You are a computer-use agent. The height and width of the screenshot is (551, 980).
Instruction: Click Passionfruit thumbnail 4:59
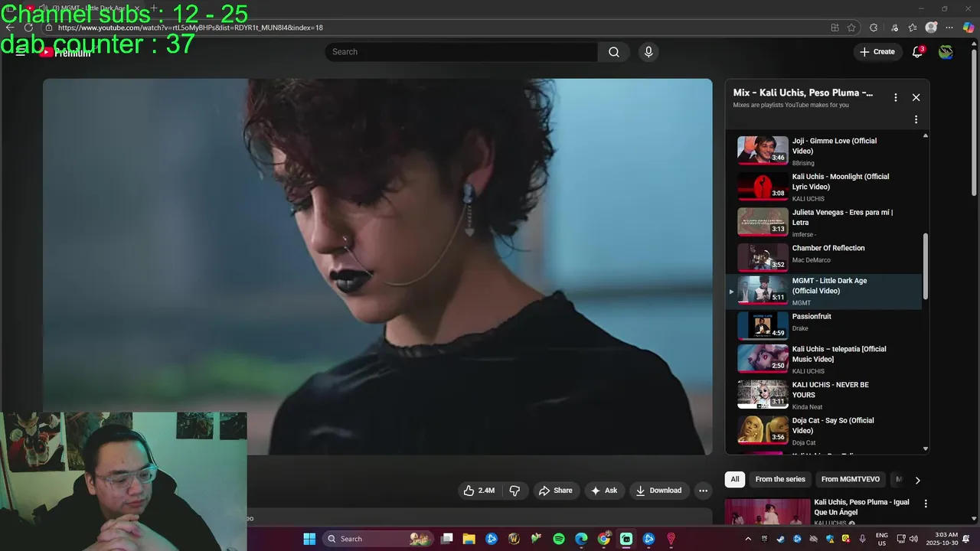click(x=763, y=325)
